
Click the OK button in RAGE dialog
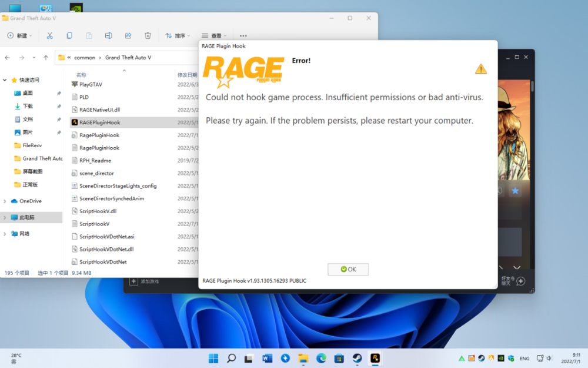pyautogui.click(x=348, y=269)
